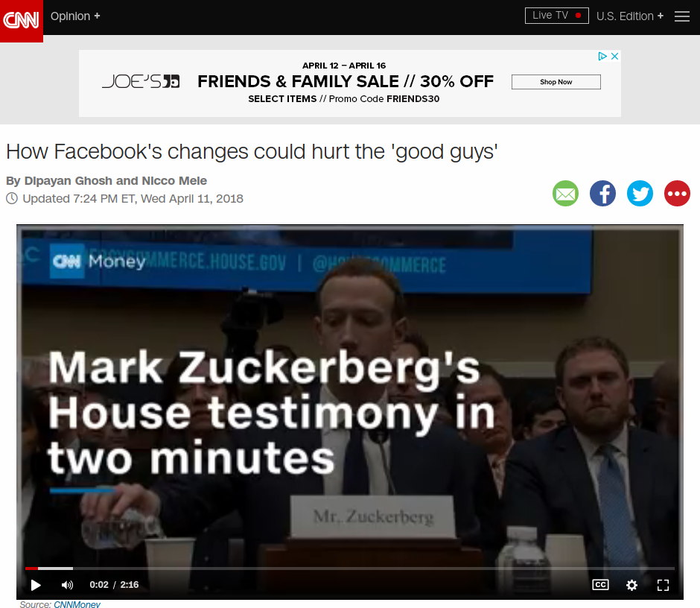The image size is (700, 608).
Task: Open the CNNMoney source link
Action: (77, 604)
